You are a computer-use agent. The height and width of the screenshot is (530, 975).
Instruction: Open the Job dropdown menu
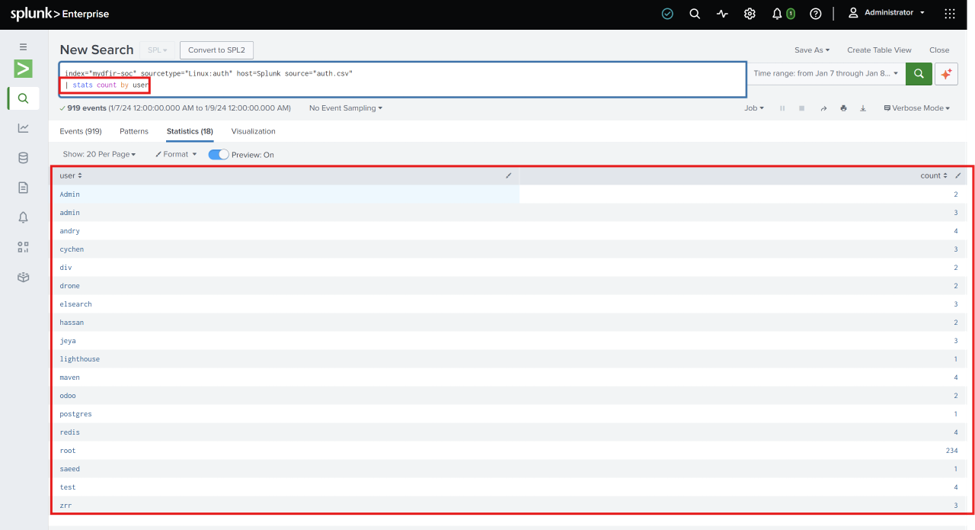click(x=754, y=108)
